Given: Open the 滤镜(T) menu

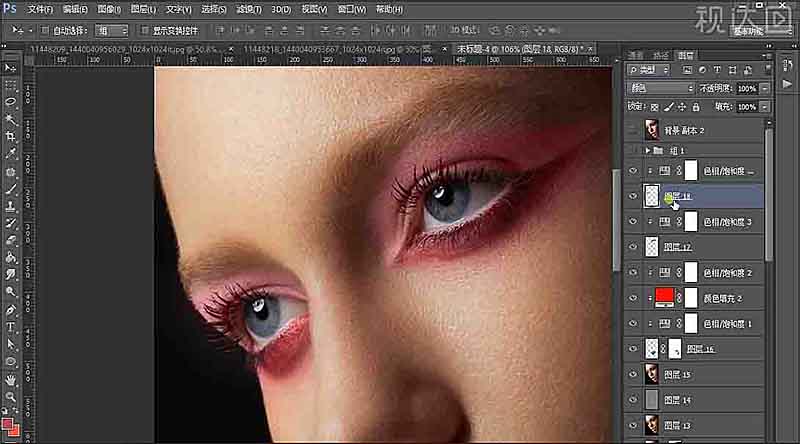Looking at the screenshot, I should (x=248, y=9).
